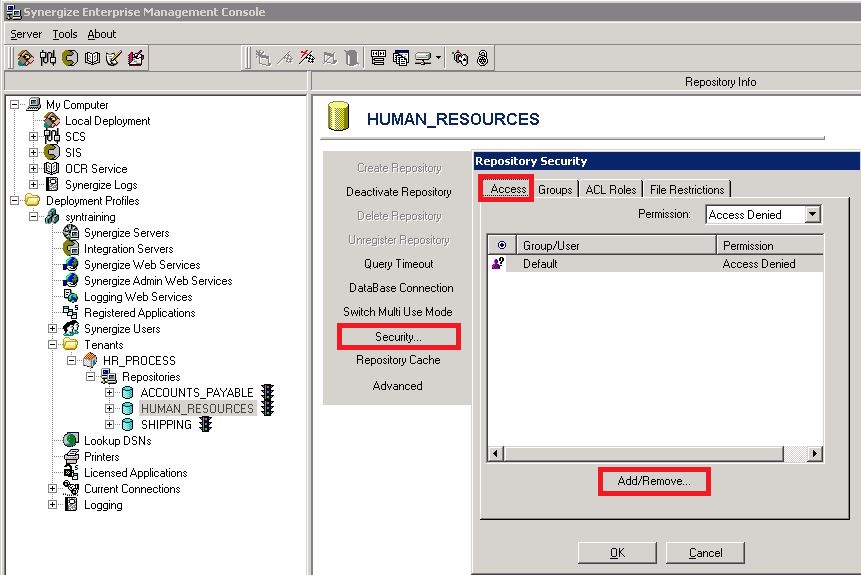Select HUMAN_RESOURCES in the tree
The width and height of the screenshot is (861, 575).
click(x=197, y=408)
